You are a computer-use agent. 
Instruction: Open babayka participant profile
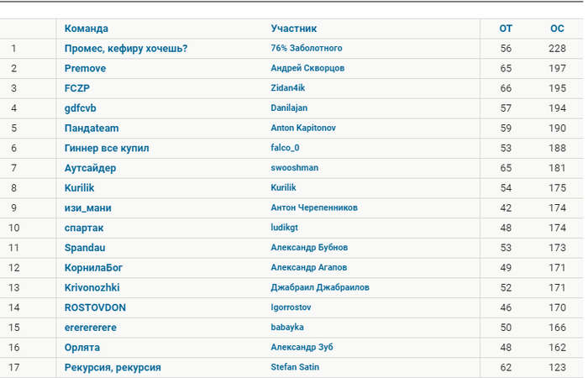coord(287,327)
